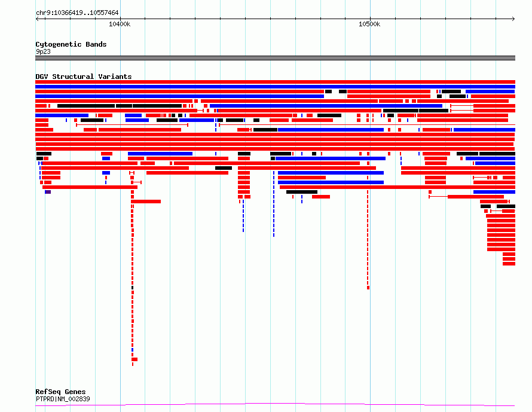Select the Cytogenetic Bands track title
The height and width of the screenshot is (412, 532).
(71, 44)
